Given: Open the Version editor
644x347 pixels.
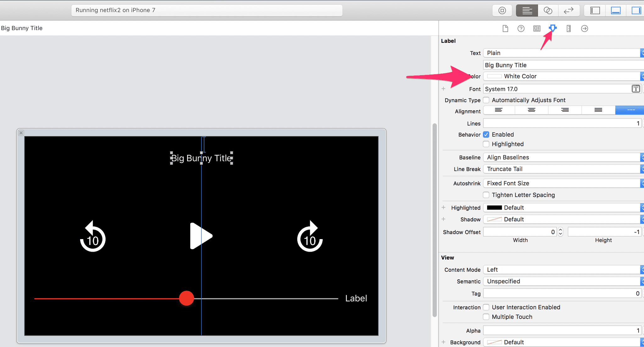Looking at the screenshot, I should click(x=569, y=11).
